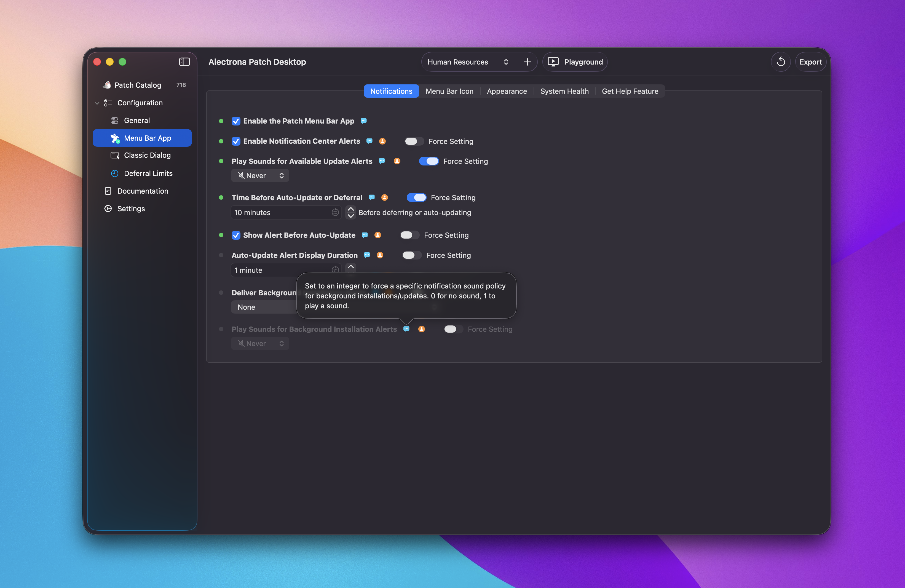Open Deferral Limits page
The height and width of the screenshot is (588, 905).
pyautogui.click(x=142, y=173)
